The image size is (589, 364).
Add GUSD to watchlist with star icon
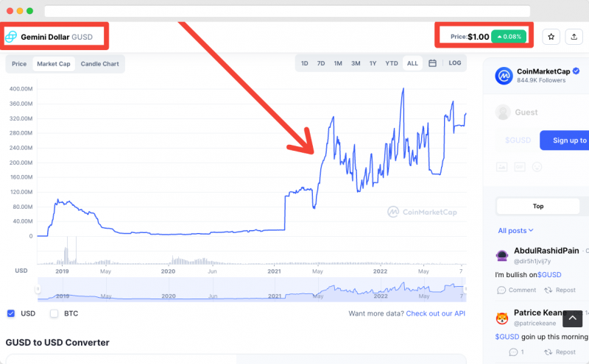[551, 37]
